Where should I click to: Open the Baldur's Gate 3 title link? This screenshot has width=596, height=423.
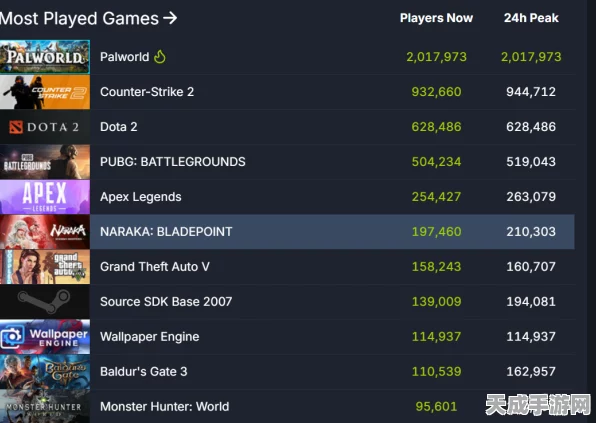(x=144, y=372)
